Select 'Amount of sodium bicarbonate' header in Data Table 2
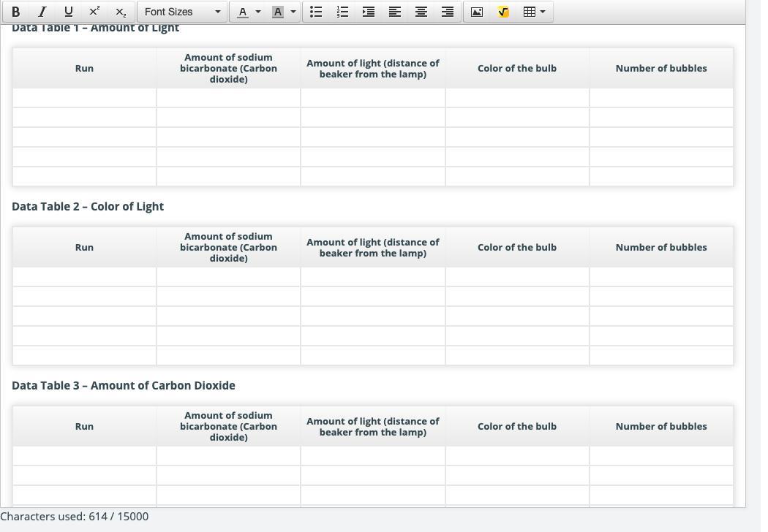Screen dimensions: 768x532 pyautogui.click(x=228, y=247)
